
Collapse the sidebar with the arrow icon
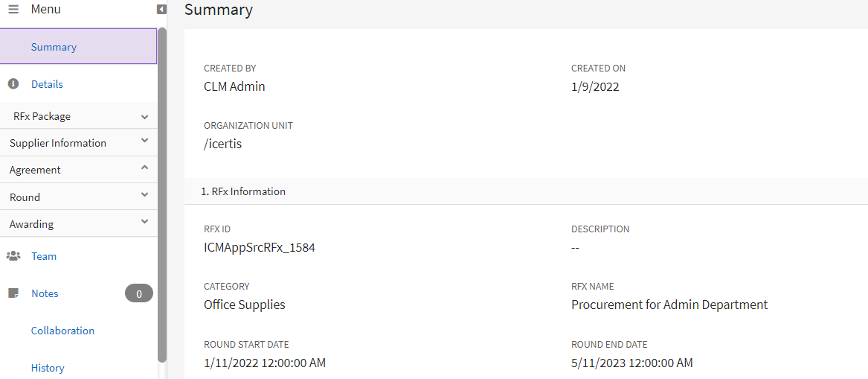tap(161, 10)
